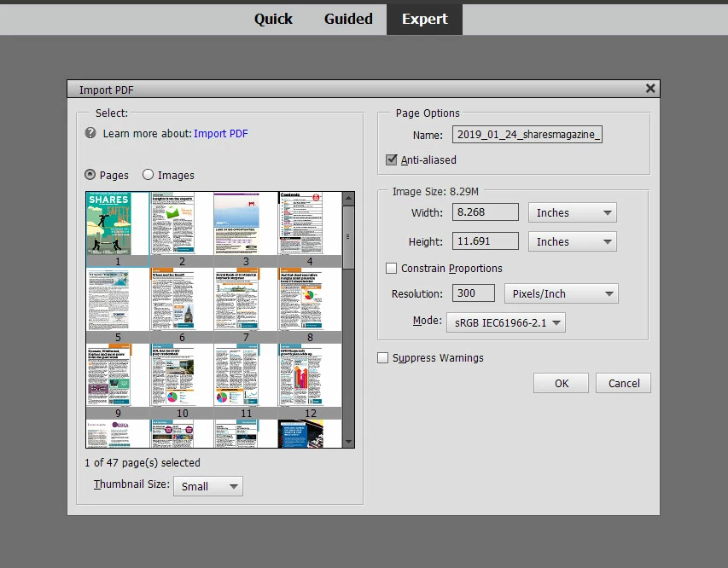728x568 pixels.
Task: Click the thumbnail list scrollbar handle
Action: [348, 237]
